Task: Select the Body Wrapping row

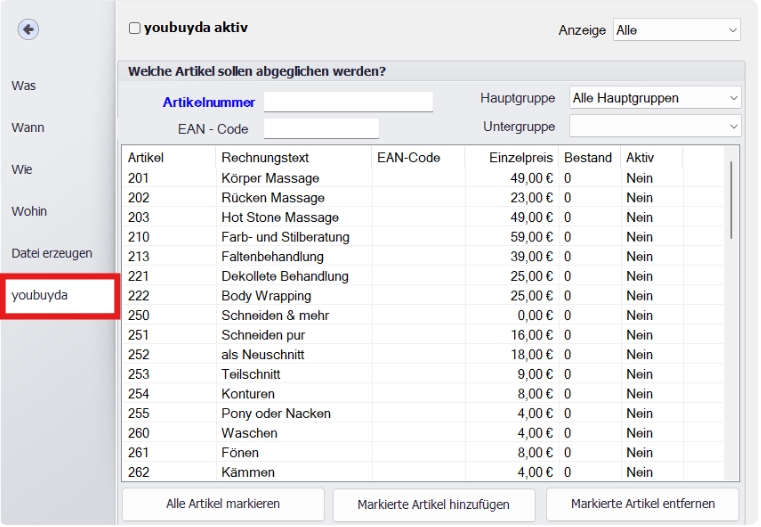Action: 423,296
